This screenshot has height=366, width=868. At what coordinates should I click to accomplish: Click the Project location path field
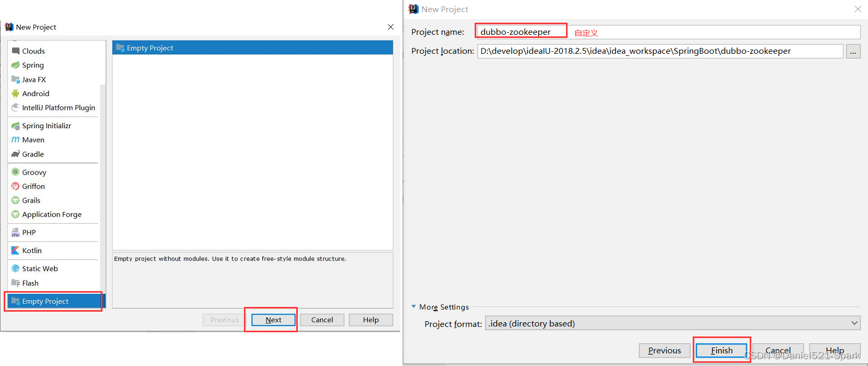click(660, 51)
